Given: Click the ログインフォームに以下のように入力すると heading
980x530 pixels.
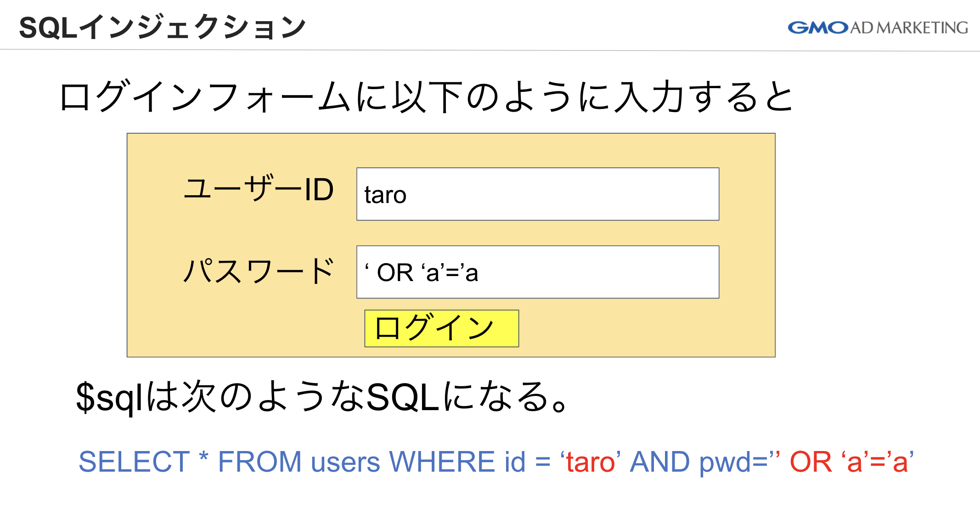Looking at the screenshot, I should [426, 97].
